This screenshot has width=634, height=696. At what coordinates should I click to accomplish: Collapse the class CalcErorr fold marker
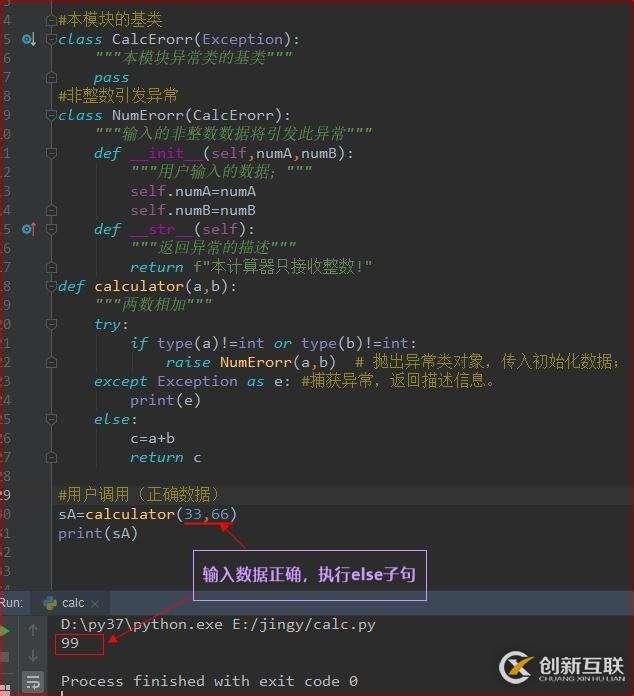[52, 39]
